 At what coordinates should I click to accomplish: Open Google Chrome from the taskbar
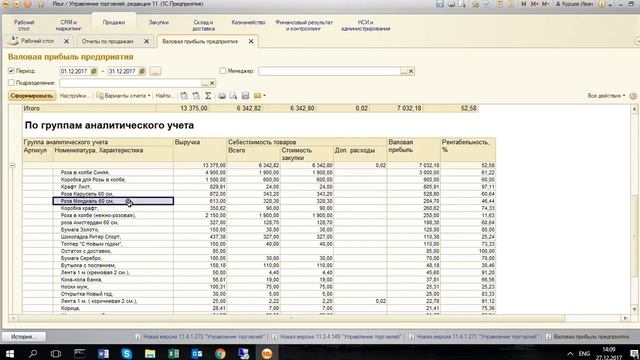click(x=220, y=353)
